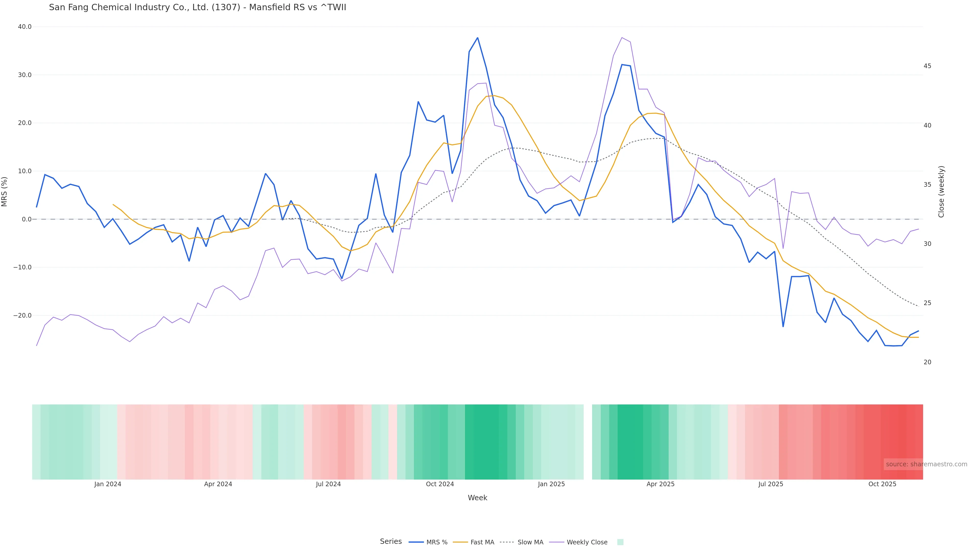The height and width of the screenshot is (551, 980).
Task: Select the Oct 2024 x-axis label
Action: pos(440,484)
